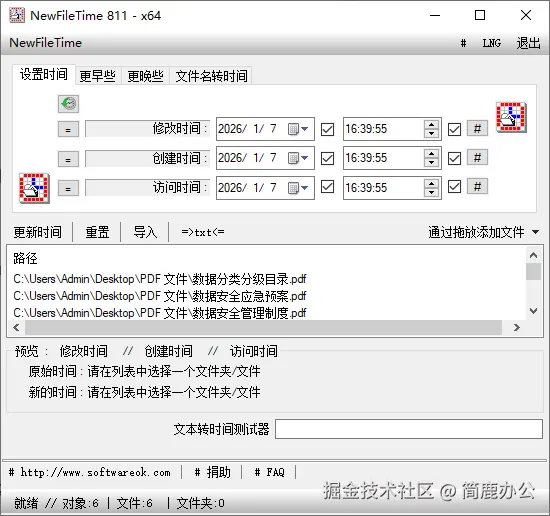Click the file list scroll down arrow
The height and width of the screenshot is (516, 550).
click(534, 311)
